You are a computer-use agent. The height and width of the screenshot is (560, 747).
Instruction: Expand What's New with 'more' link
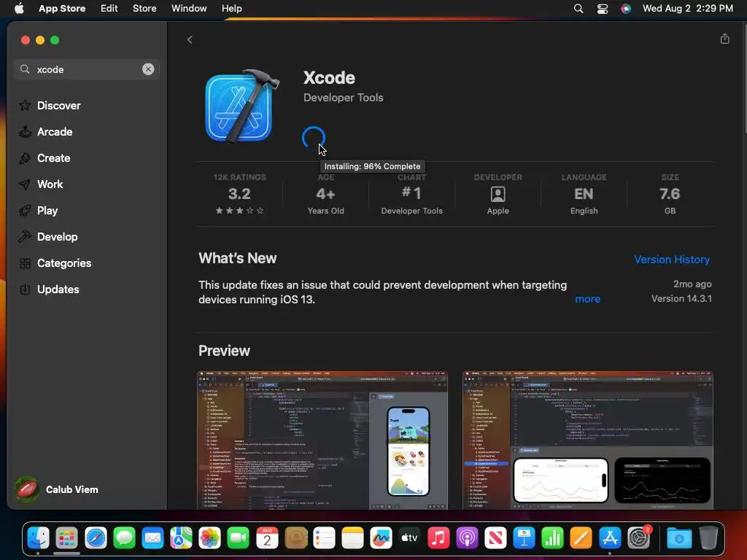coord(587,299)
